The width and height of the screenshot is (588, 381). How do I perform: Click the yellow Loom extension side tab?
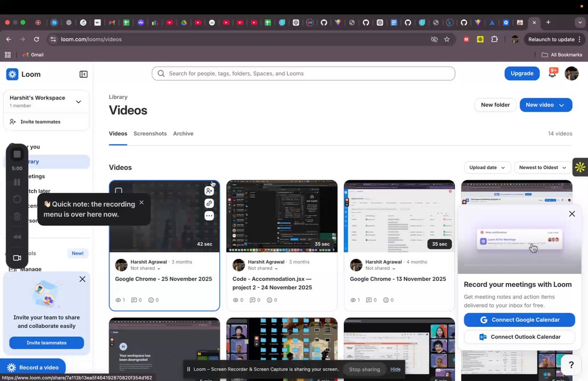(580, 167)
